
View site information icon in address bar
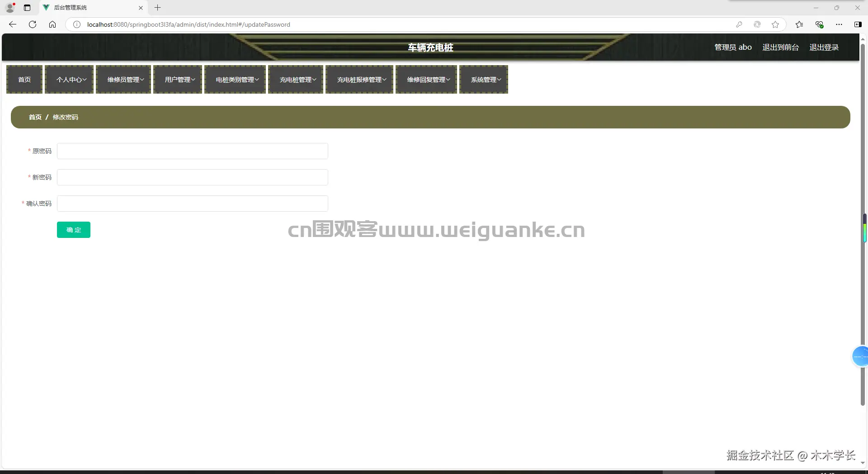pyautogui.click(x=77, y=24)
